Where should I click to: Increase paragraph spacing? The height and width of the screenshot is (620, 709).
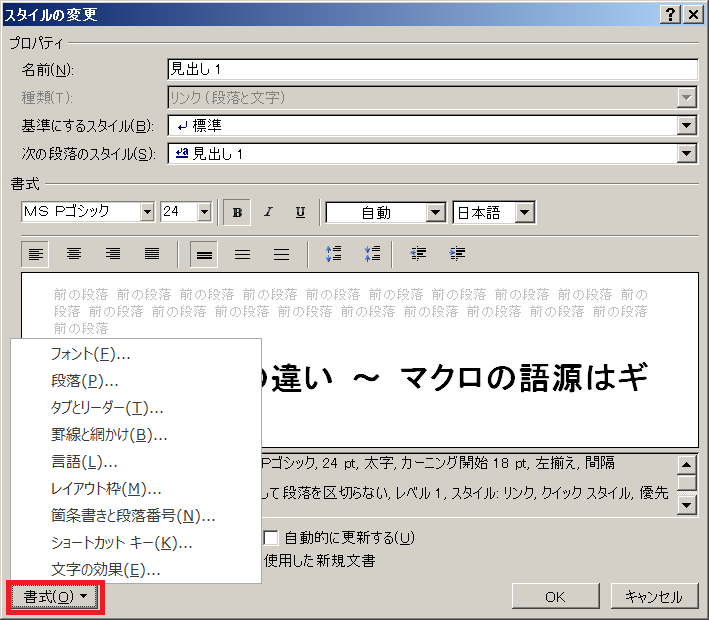point(334,254)
